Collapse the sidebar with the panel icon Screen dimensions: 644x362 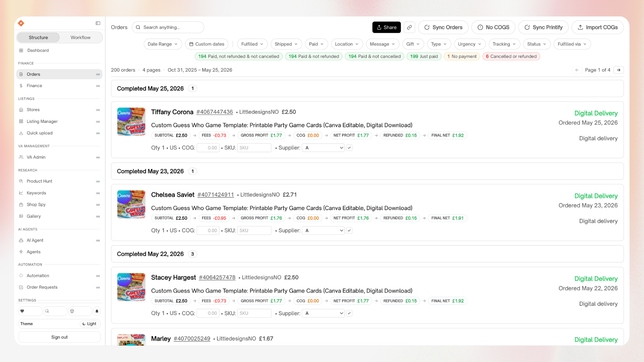tap(98, 23)
